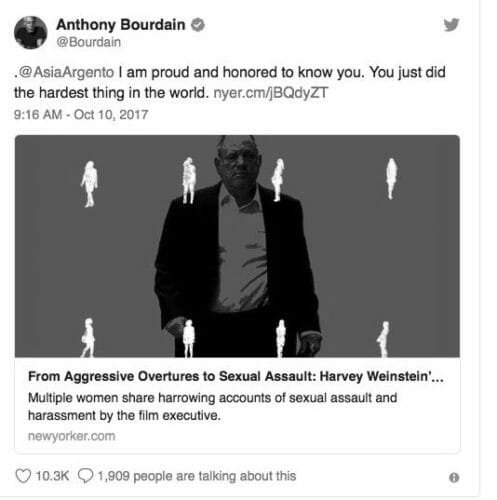Click the article description about multiple women

(212, 407)
